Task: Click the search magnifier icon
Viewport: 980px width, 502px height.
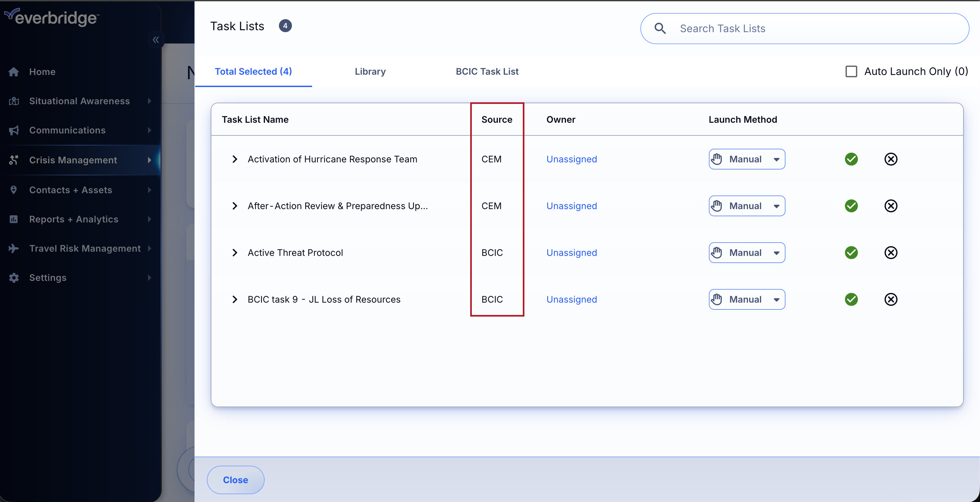Action: [x=660, y=29]
